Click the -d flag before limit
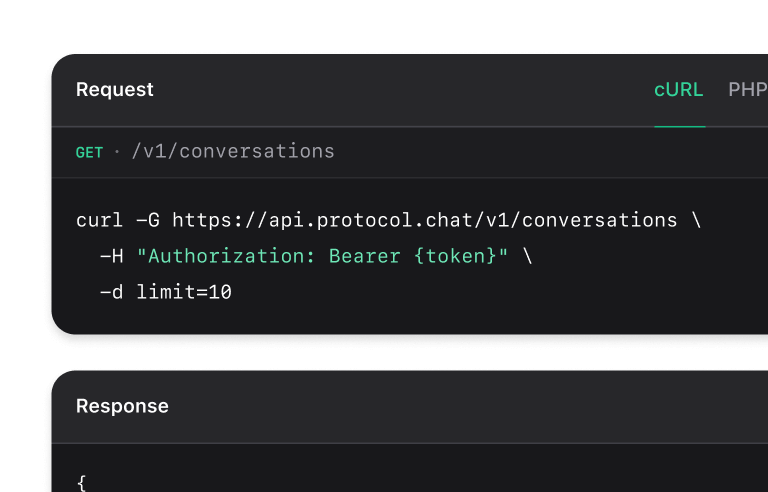The width and height of the screenshot is (768, 492). (112, 293)
